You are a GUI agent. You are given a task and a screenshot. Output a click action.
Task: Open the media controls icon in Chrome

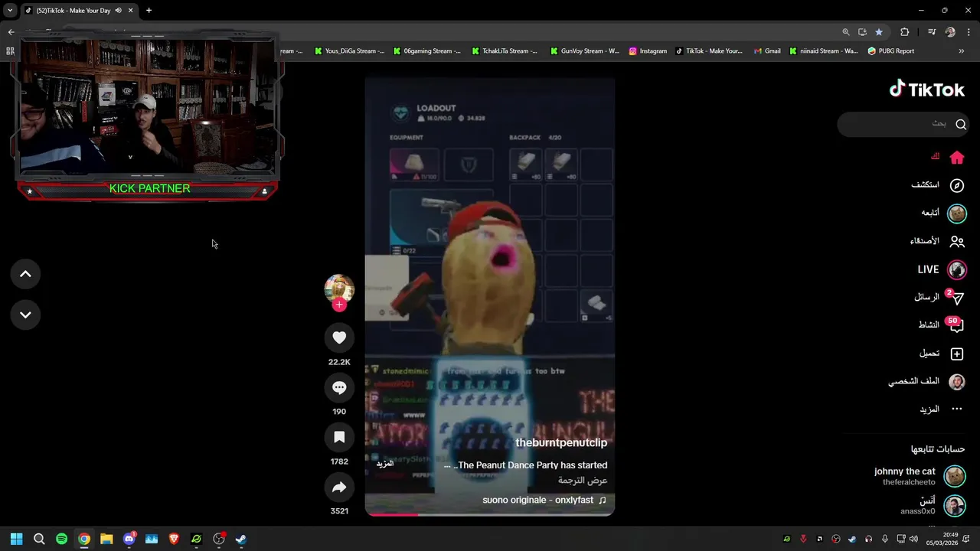pos(932,32)
